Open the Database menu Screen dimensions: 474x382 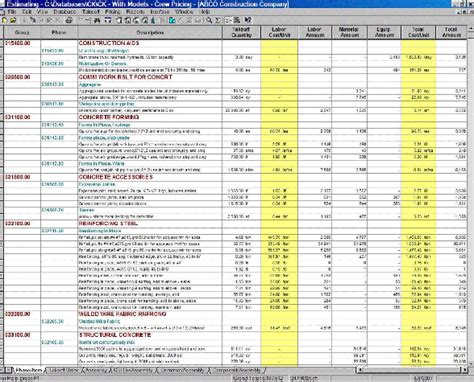pyautogui.click(x=65, y=12)
